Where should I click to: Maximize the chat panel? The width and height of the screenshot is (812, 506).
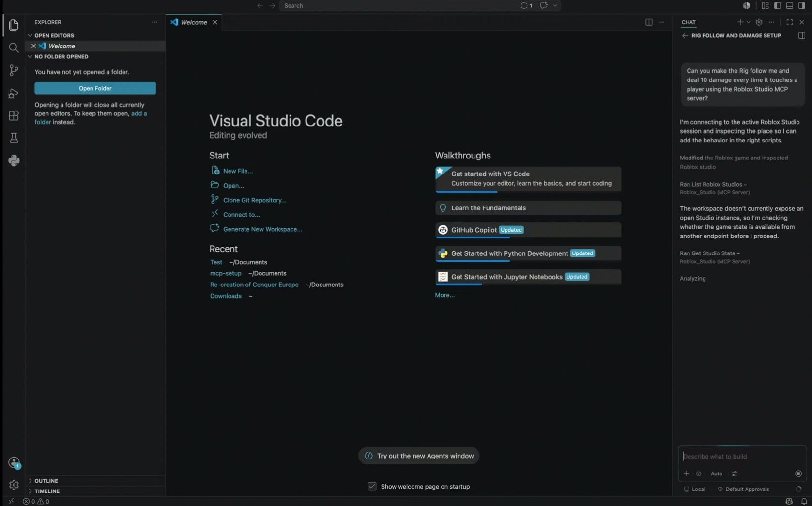[x=790, y=22]
